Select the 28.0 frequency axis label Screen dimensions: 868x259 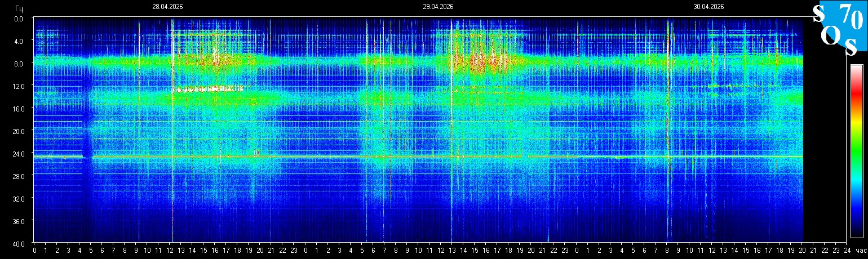tap(18, 176)
